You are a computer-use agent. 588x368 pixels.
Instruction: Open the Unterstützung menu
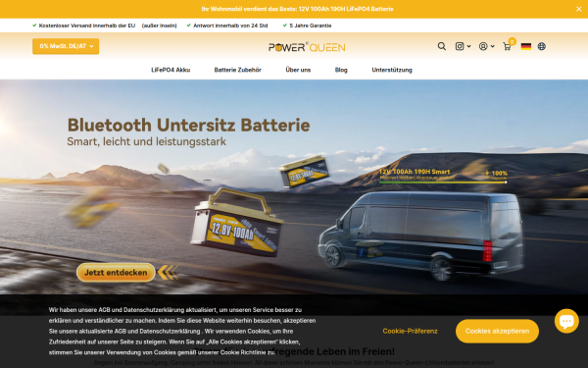click(392, 70)
